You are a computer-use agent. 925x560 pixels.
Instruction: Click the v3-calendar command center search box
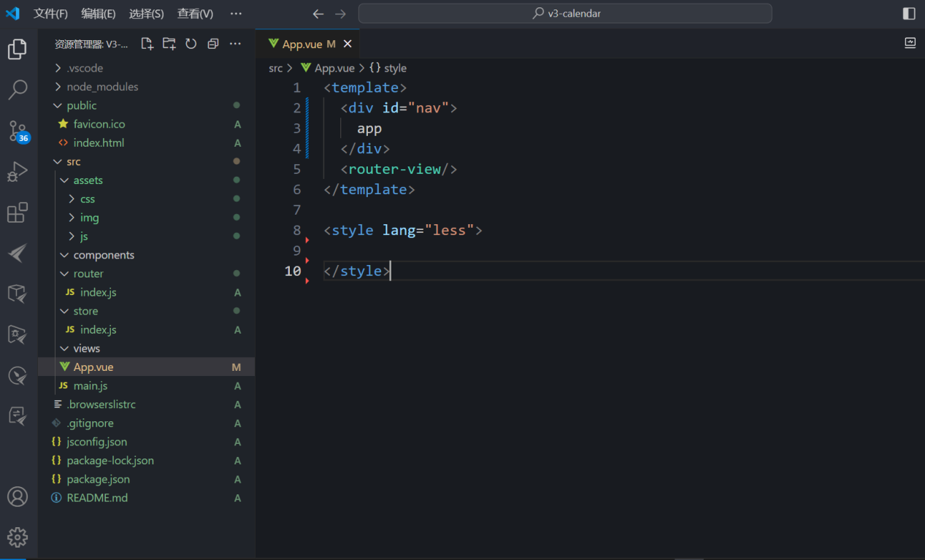565,14
